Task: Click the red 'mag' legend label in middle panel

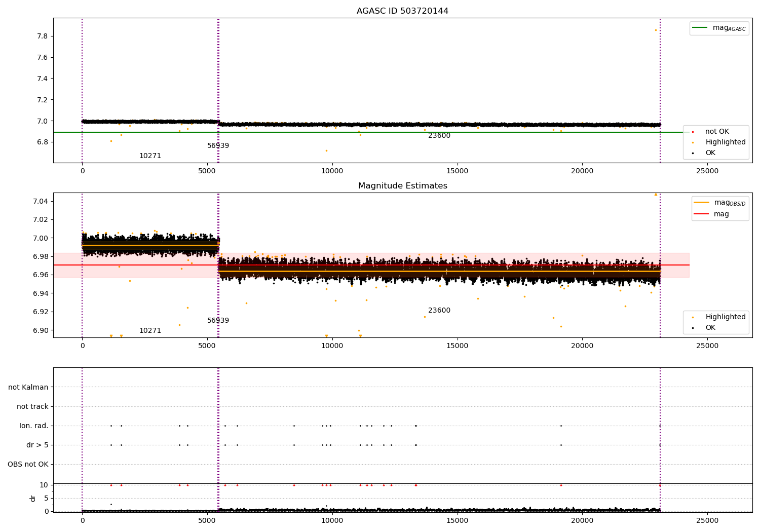Action: [x=721, y=214]
